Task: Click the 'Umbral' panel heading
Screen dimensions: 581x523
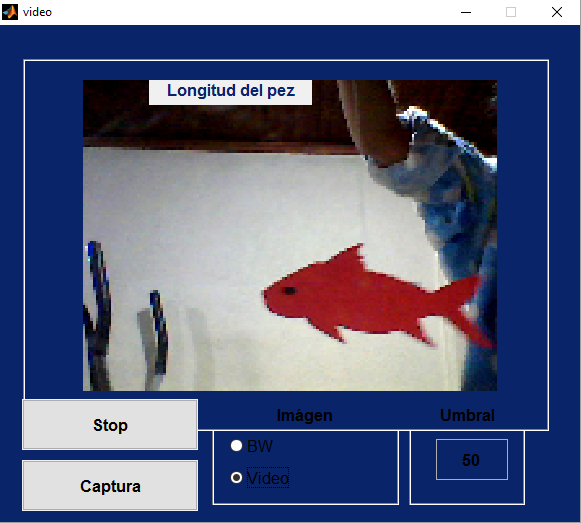Action: click(467, 415)
